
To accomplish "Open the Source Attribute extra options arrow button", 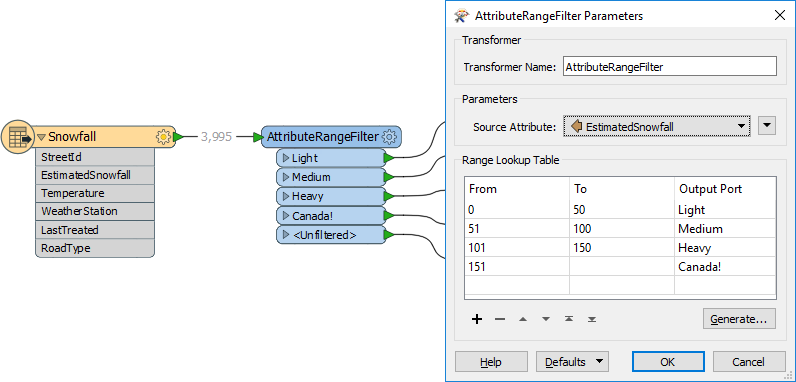I will click(767, 126).
